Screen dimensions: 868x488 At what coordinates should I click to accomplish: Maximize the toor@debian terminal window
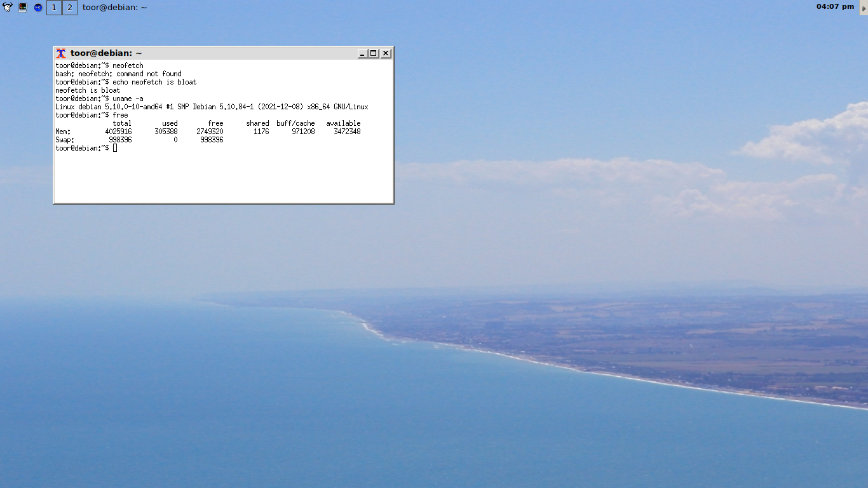tap(374, 53)
